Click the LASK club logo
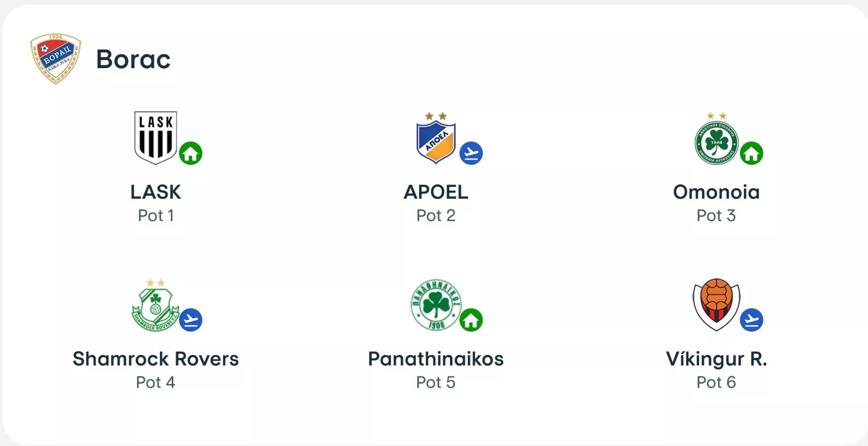The image size is (868, 446). [x=155, y=138]
